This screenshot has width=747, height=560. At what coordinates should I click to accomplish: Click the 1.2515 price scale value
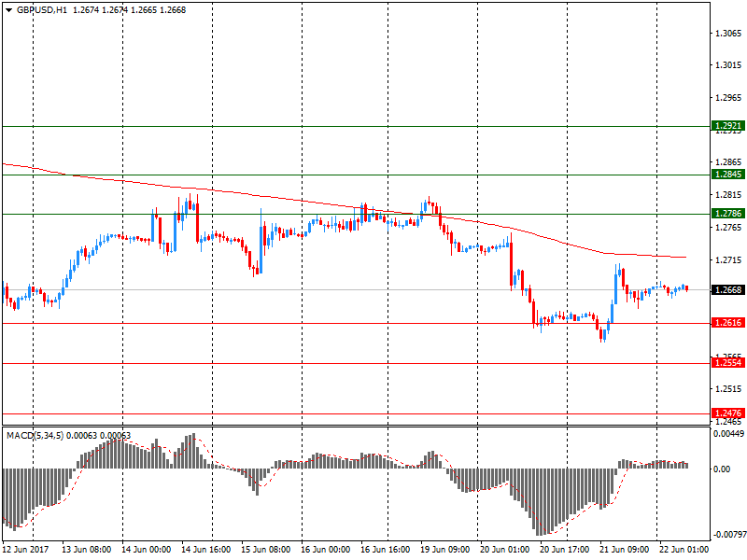[728, 389]
